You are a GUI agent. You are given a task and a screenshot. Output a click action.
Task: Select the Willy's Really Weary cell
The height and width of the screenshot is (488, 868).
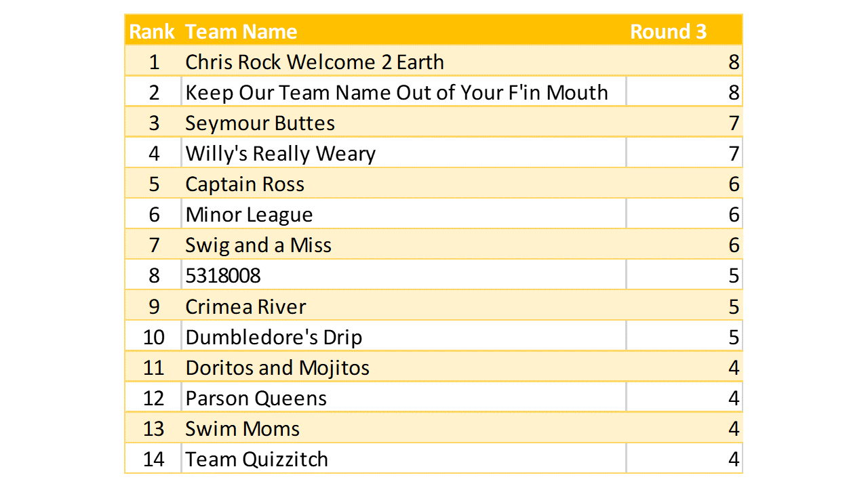point(281,154)
